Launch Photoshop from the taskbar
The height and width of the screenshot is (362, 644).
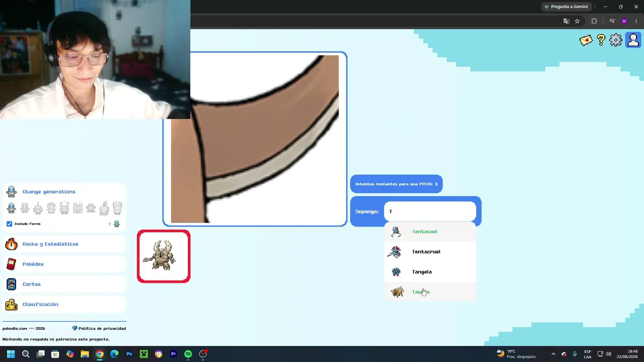click(129, 354)
